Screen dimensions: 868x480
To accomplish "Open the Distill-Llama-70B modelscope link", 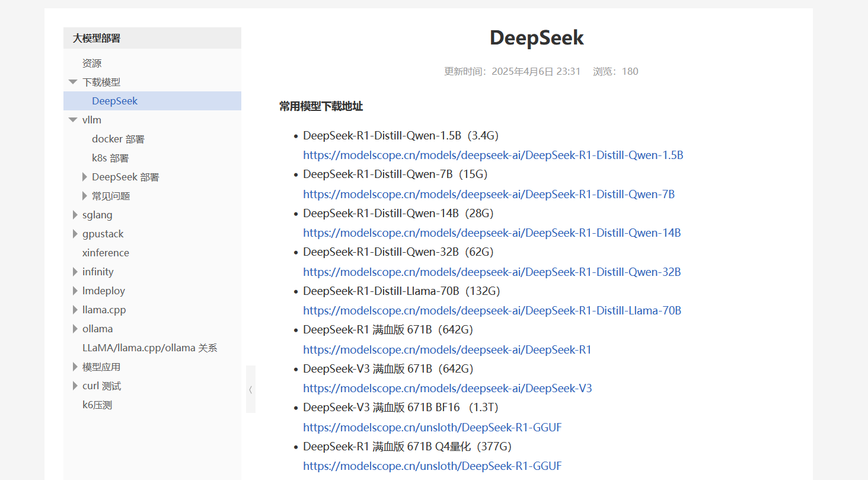I will point(492,310).
